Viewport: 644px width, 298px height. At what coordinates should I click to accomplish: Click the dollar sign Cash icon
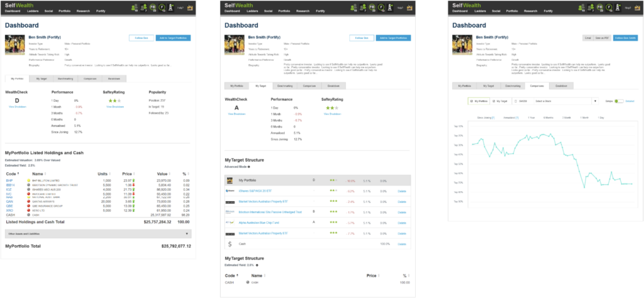click(231, 243)
